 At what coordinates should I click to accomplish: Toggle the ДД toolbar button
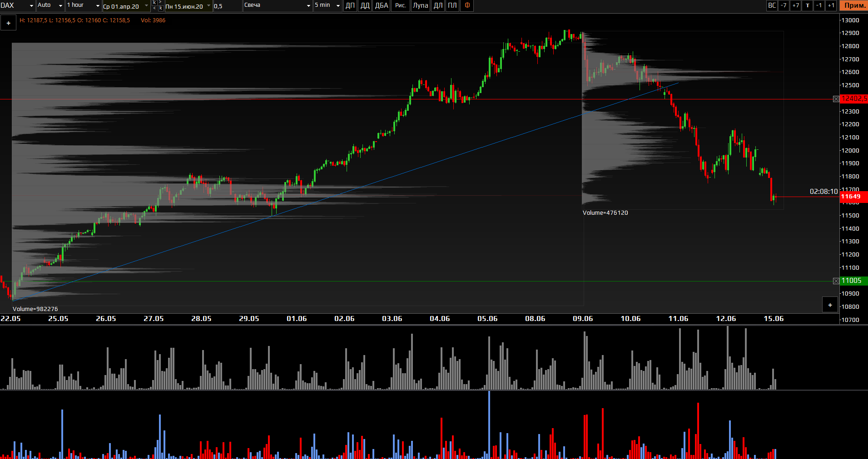point(365,5)
